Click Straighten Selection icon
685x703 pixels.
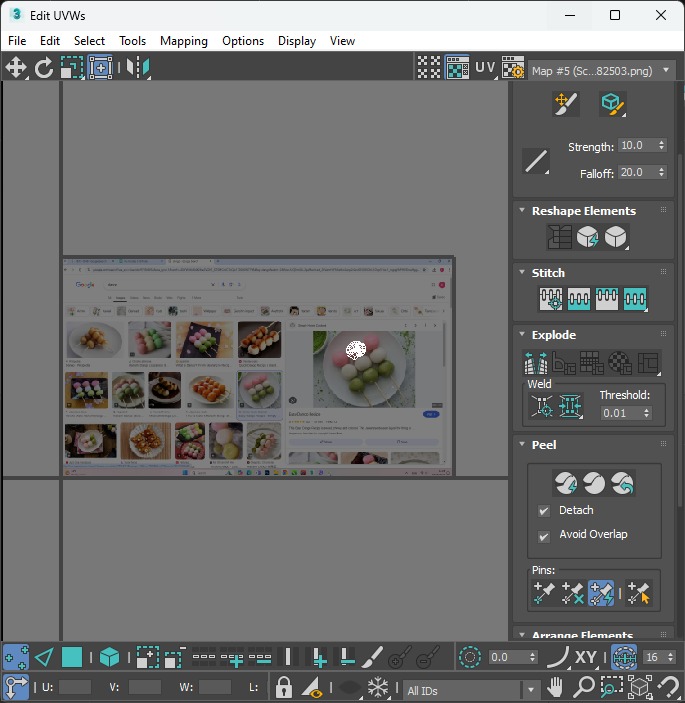[559, 237]
